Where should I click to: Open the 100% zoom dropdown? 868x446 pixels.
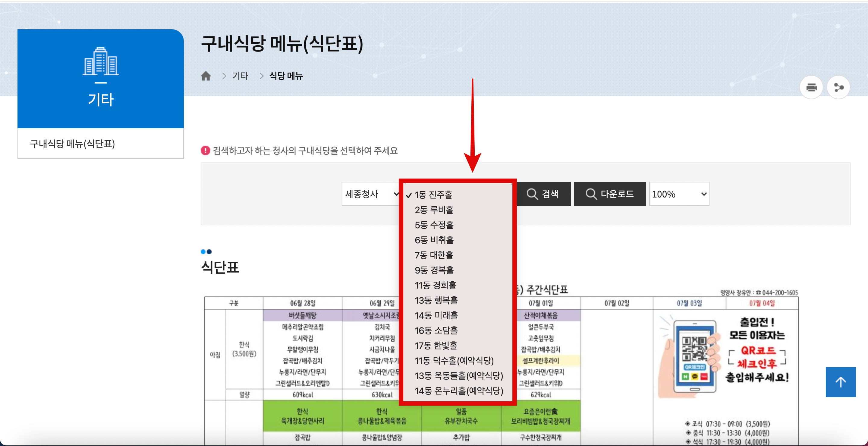click(679, 194)
